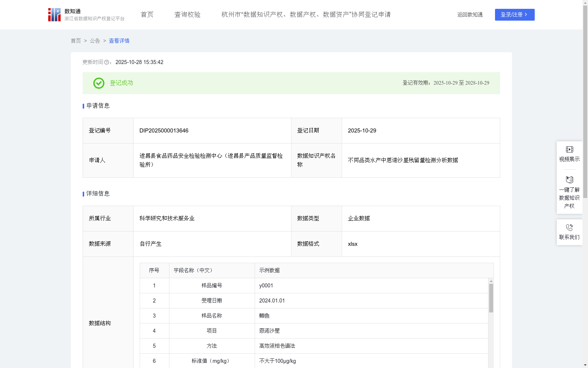Viewport: 588px width, 368px height.
Task: Click the applicant name 遂昌县食品药品安全检验检测中心
Action: point(211,160)
